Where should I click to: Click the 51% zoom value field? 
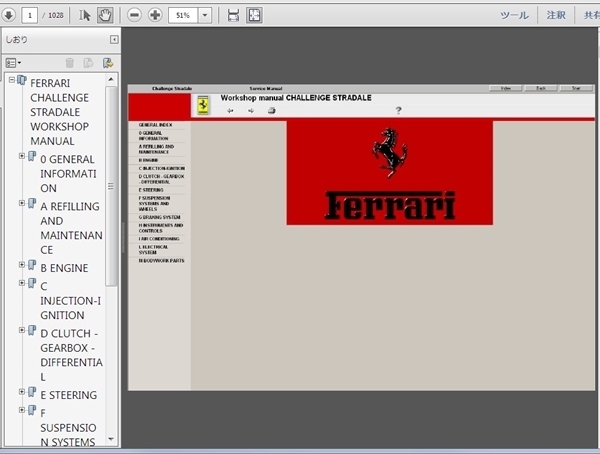pos(183,15)
